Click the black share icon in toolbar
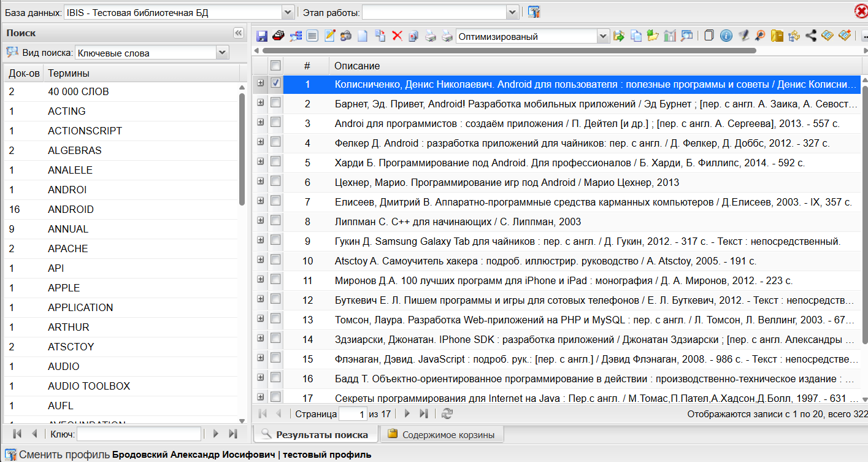Screen dimensions: 868x462 [x=811, y=36]
